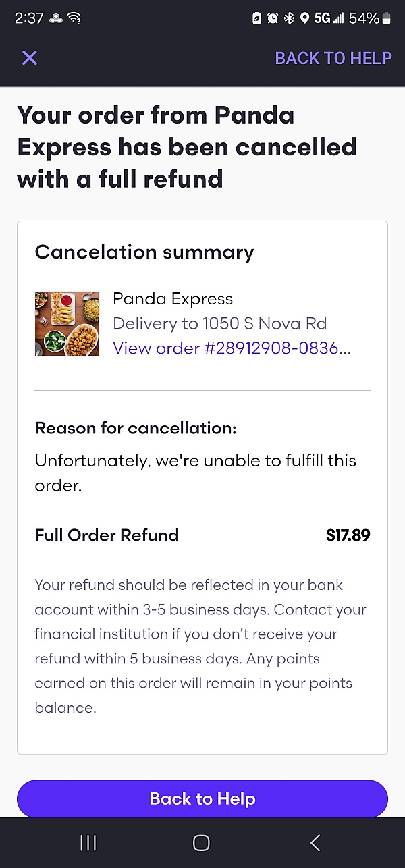Image resolution: width=405 pixels, height=868 pixels.
Task: Close the cancellation screen with X icon
Action: [30, 58]
